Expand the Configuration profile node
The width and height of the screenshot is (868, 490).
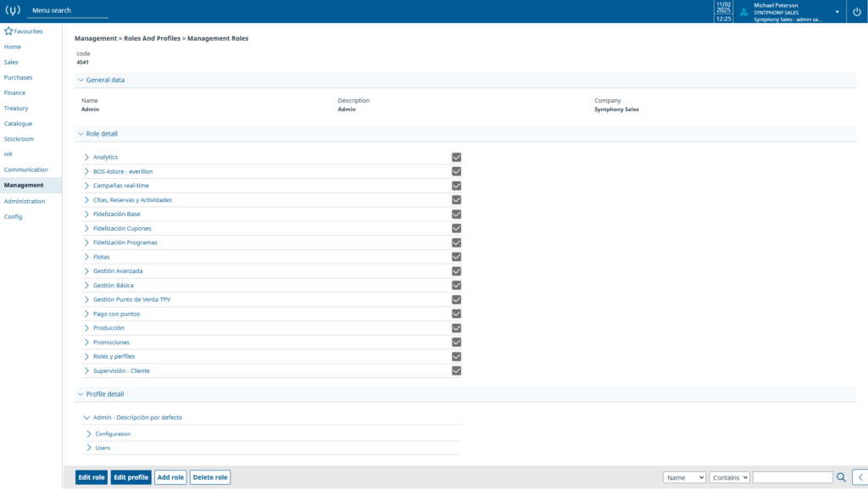pos(88,433)
